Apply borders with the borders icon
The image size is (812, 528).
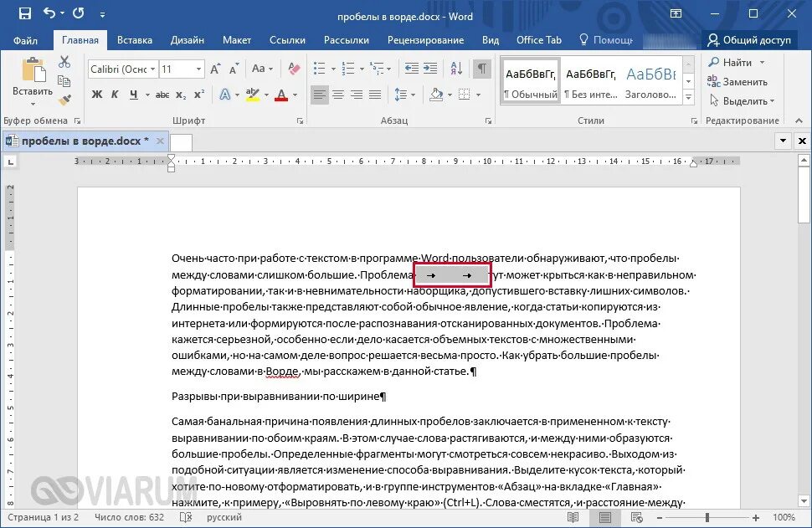[465, 95]
